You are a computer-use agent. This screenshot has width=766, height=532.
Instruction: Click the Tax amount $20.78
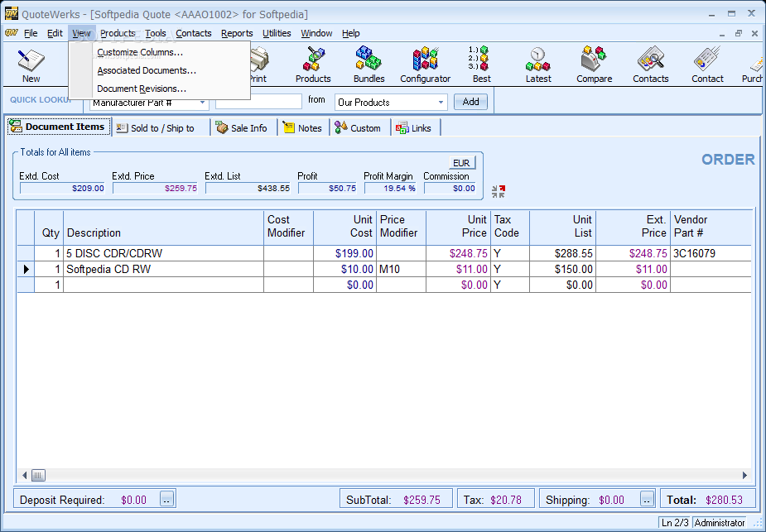click(x=506, y=500)
